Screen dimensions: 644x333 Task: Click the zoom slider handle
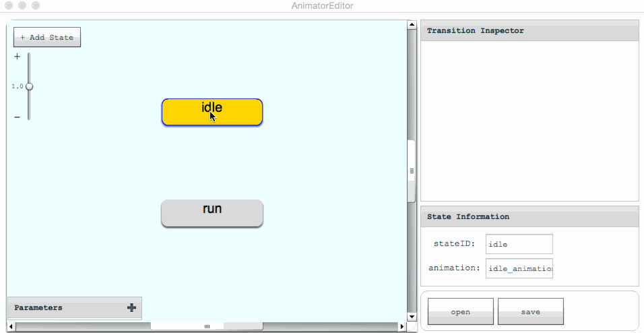click(x=29, y=86)
